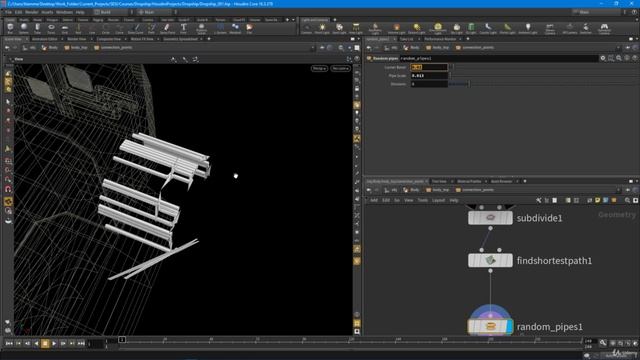Toggle the random_pipes1 node bypass flag
The image size is (640, 360).
471,327
